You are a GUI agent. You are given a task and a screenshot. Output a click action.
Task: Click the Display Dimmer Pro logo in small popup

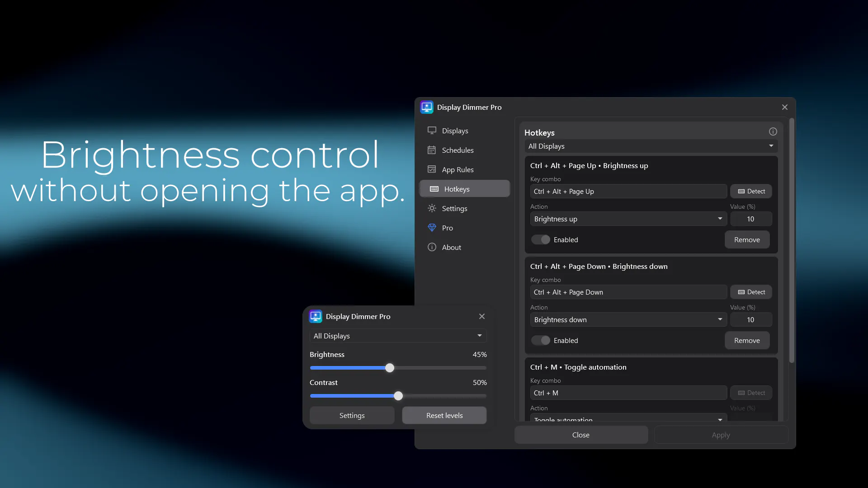click(x=316, y=316)
